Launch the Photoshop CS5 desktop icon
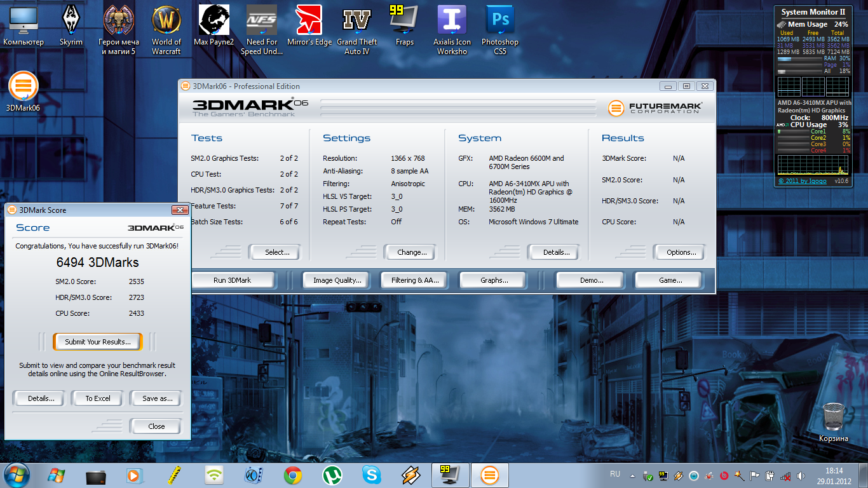Image resolution: width=868 pixels, height=488 pixels. (x=500, y=30)
